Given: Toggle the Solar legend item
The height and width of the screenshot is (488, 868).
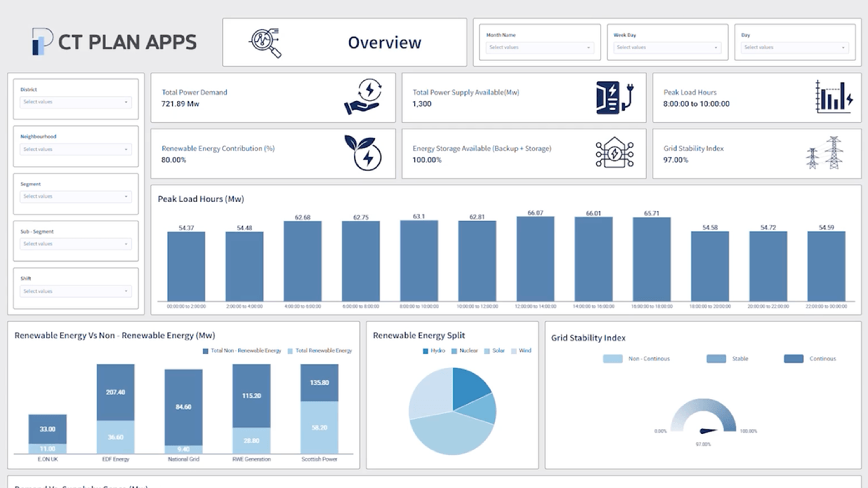Looking at the screenshot, I should 494,351.
